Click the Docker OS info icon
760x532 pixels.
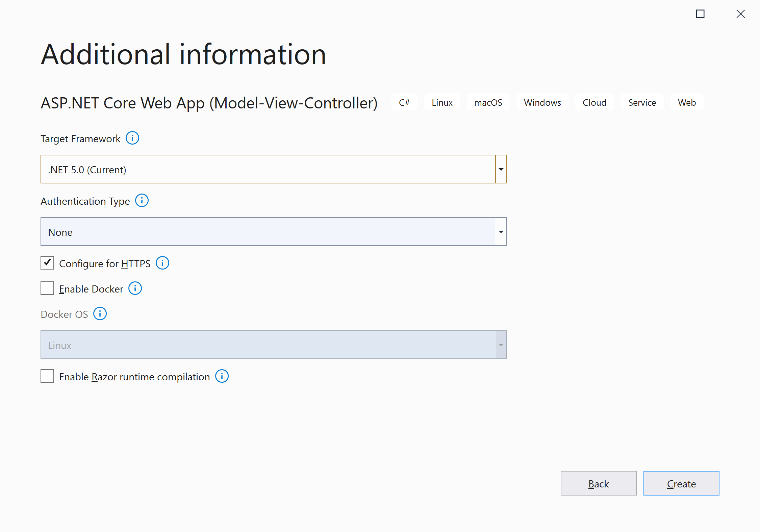click(x=100, y=314)
